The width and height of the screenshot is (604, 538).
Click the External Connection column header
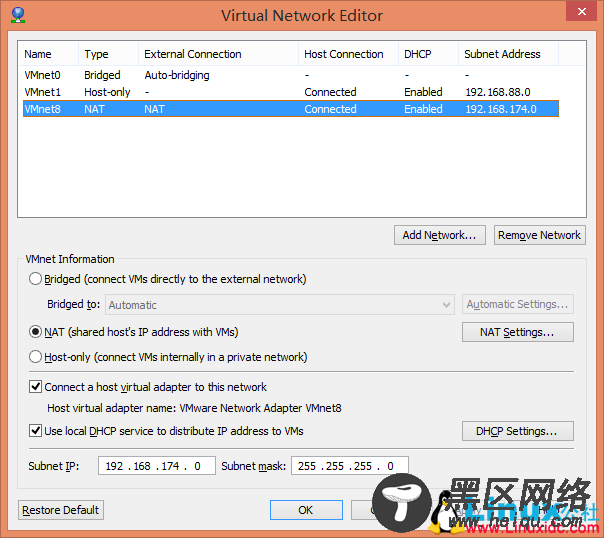[218, 54]
